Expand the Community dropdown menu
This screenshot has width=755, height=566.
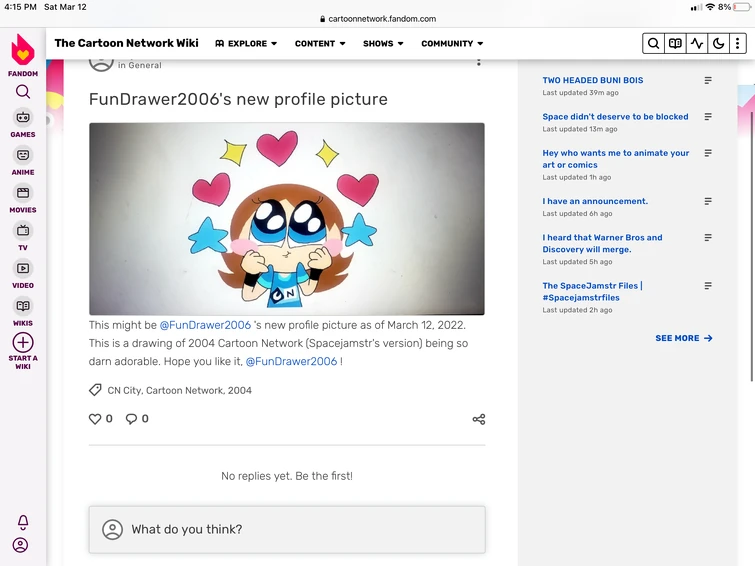(452, 43)
